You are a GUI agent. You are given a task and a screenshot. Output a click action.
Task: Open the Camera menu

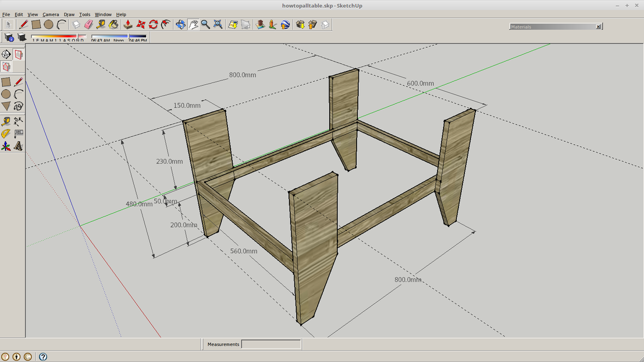[x=51, y=14]
